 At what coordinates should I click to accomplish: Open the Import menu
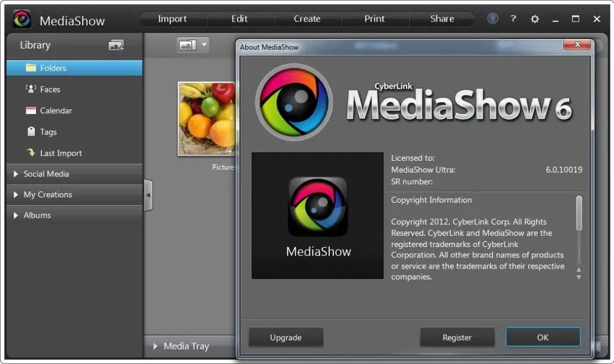[x=172, y=19]
